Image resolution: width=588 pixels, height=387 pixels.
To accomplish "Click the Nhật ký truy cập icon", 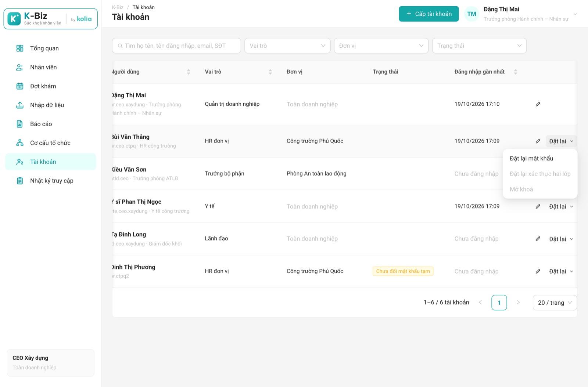I will tap(20, 181).
